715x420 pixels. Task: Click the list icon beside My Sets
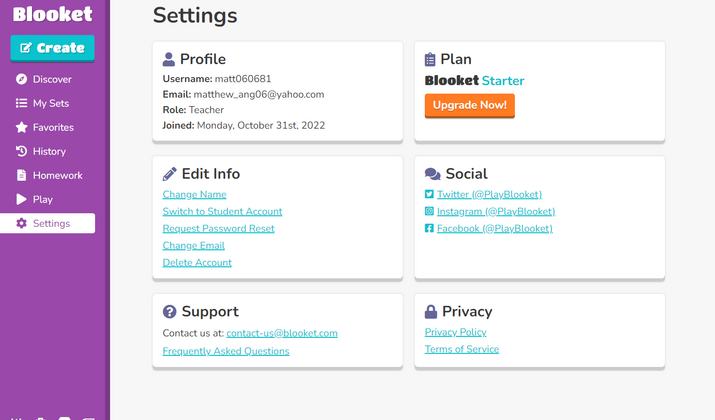click(x=21, y=103)
